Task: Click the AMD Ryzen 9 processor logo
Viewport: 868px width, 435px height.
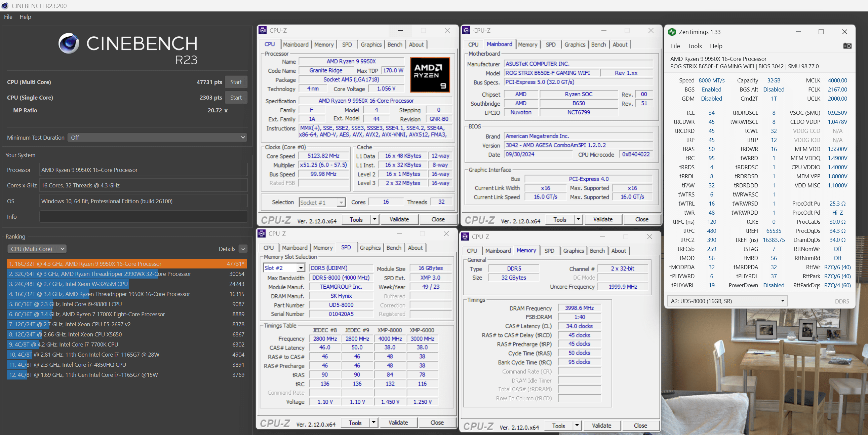Action: click(430, 75)
